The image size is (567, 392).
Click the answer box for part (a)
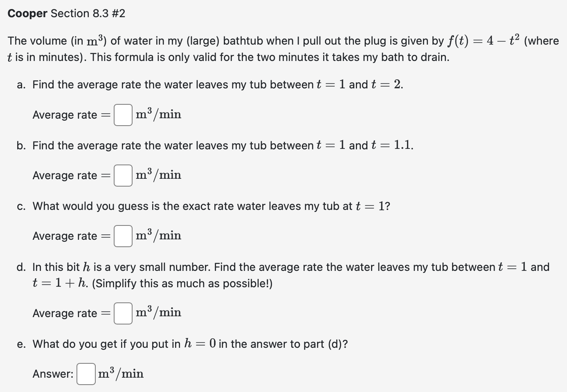tap(122, 115)
